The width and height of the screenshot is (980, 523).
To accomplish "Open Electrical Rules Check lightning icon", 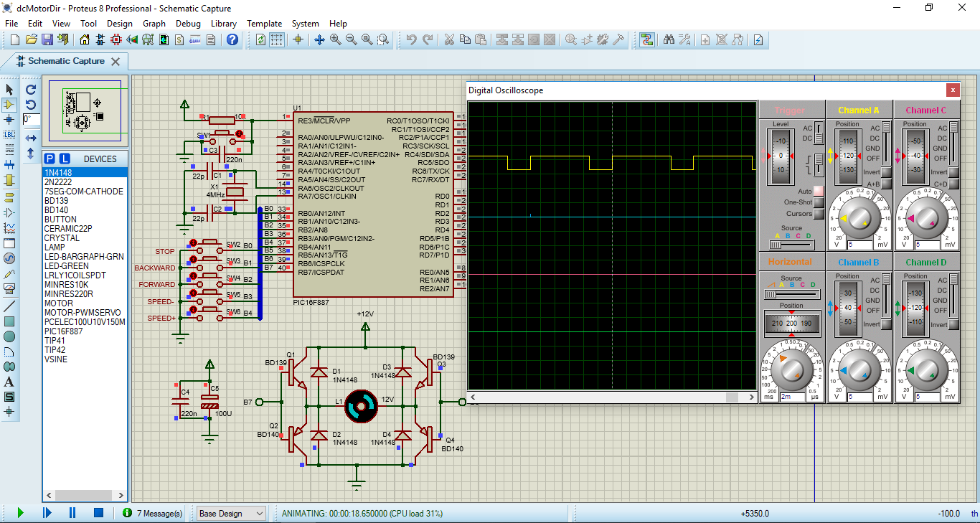I will click(x=758, y=39).
